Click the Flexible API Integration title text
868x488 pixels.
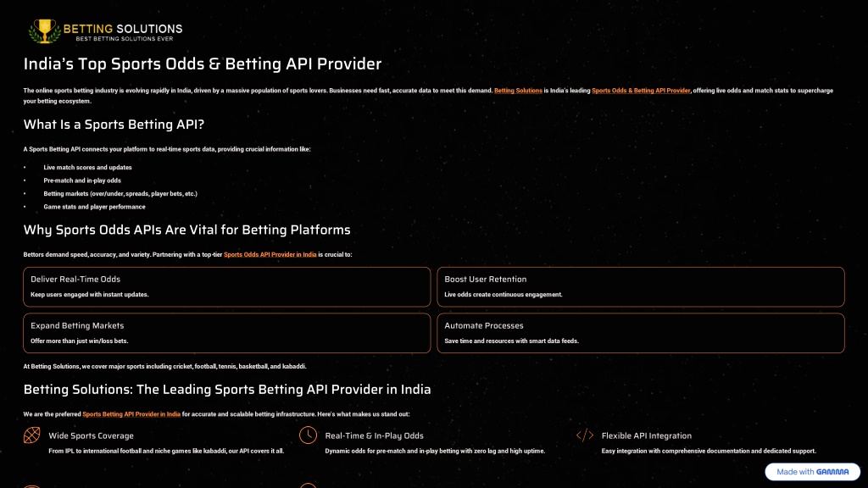[647, 436]
